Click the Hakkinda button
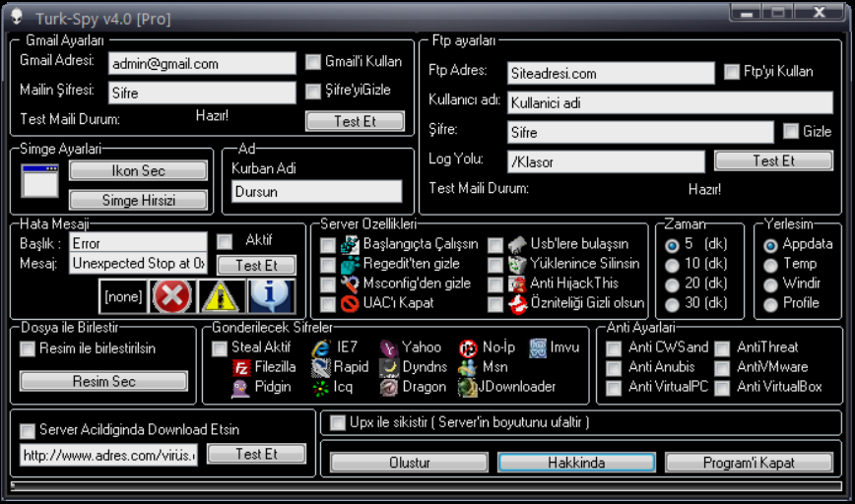This screenshot has height=504, width=855. point(576,463)
